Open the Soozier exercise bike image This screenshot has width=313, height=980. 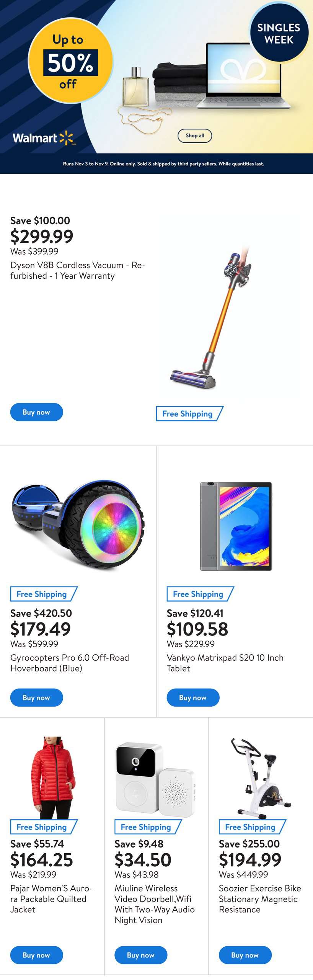click(x=261, y=778)
